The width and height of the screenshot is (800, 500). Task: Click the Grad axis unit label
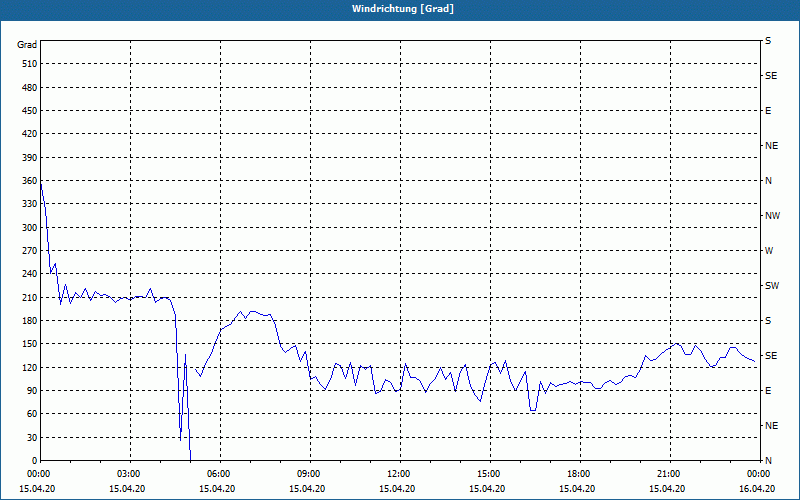tap(27, 45)
